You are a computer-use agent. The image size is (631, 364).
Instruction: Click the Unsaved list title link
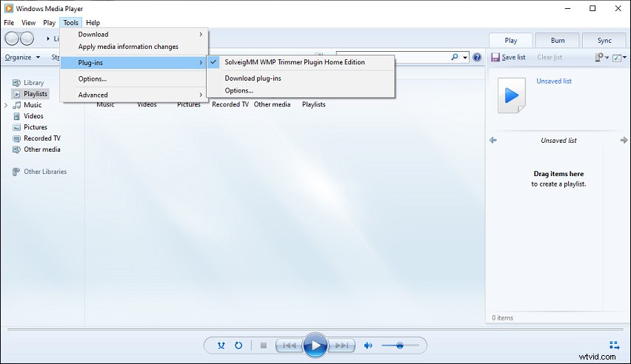554,81
